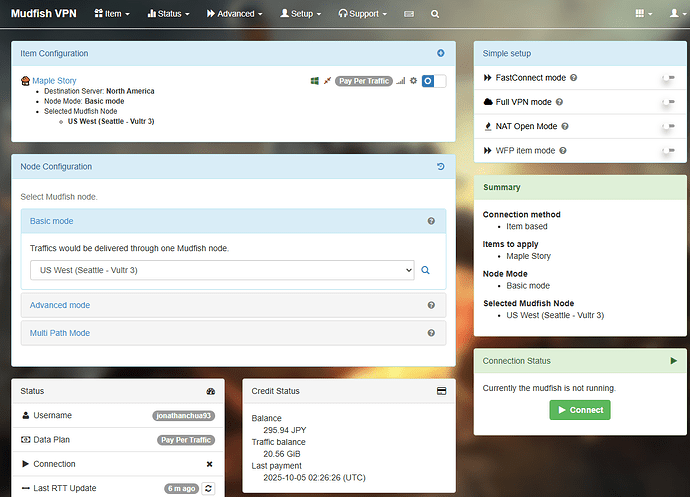This screenshot has width=690, height=497.
Task: Open the Maple Story item link
Action: tap(52, 80)
